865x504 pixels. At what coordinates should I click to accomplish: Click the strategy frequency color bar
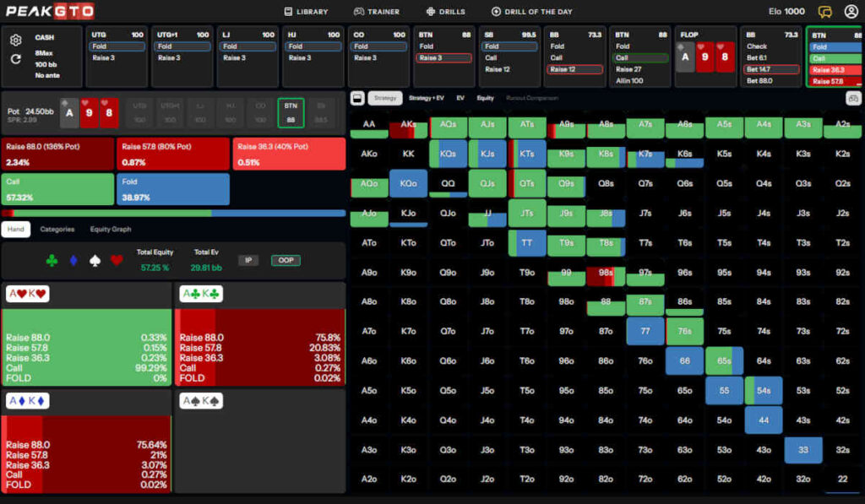(x=173, y=213)
